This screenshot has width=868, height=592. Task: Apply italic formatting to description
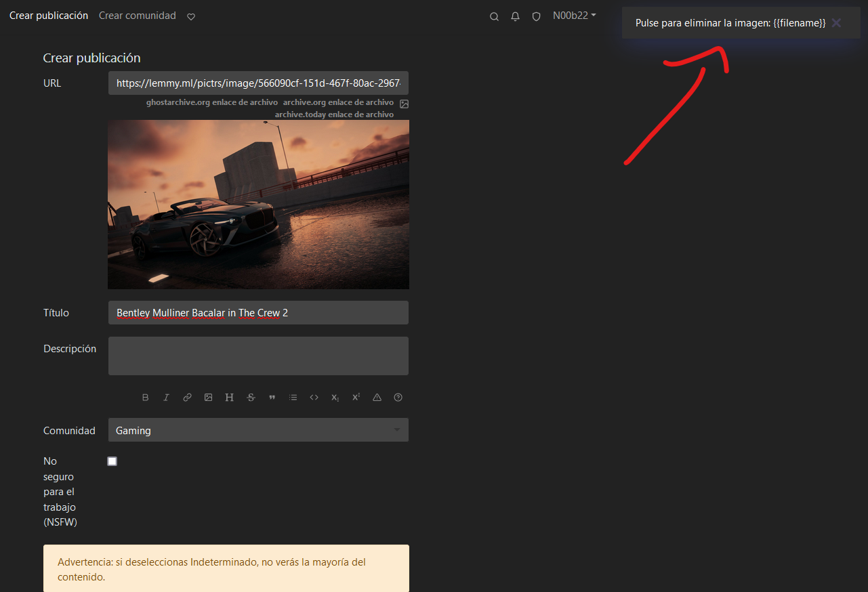166,398
